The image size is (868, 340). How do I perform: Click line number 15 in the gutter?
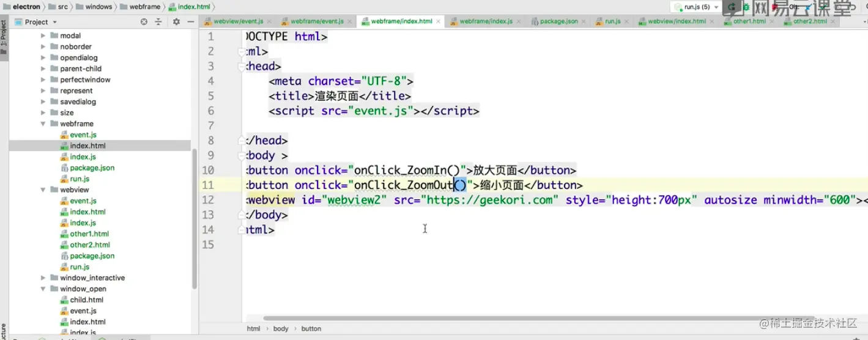[x=207, y=245]
